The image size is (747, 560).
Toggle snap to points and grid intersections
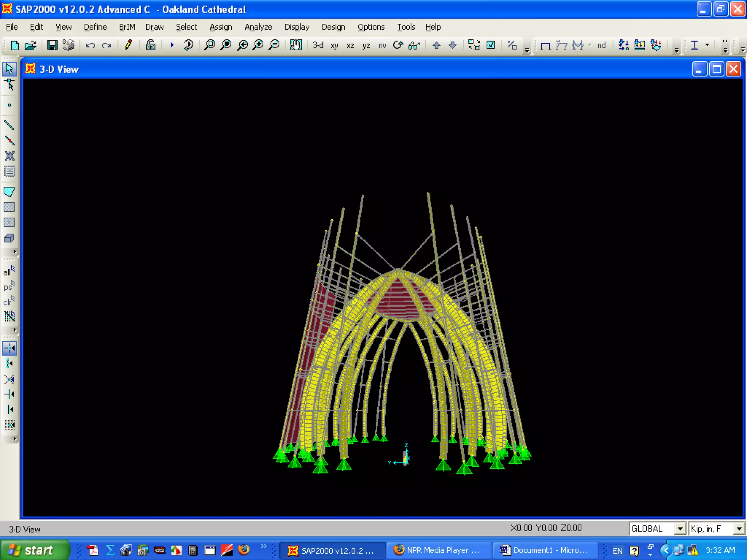click(x=9, y=348)
